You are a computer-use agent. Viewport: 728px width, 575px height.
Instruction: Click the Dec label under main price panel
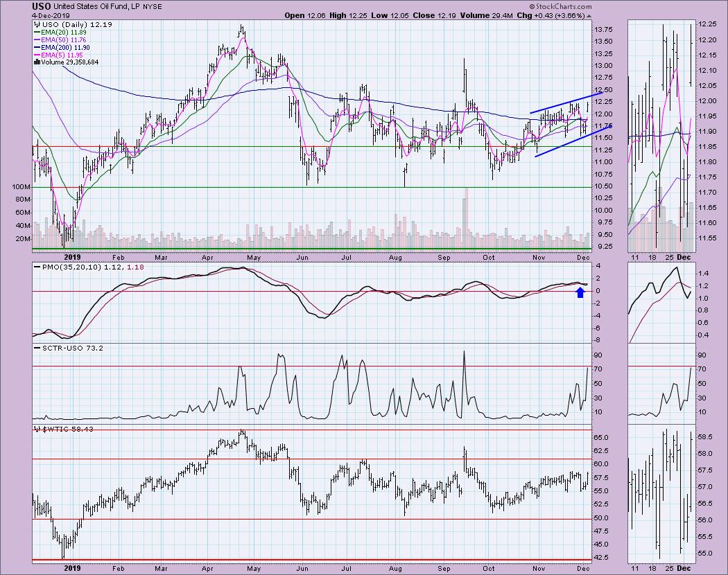pyautogui.click(x=584, y=257)
